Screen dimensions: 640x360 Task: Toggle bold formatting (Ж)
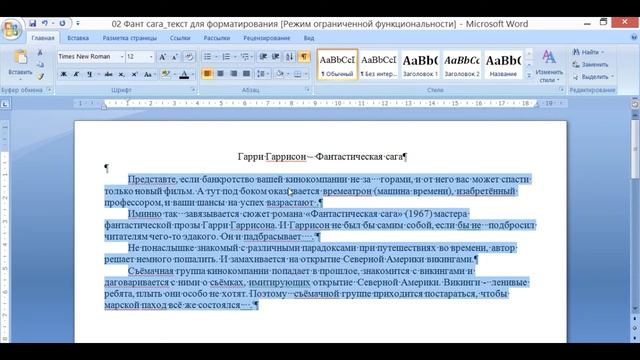(x=64, y=74)
